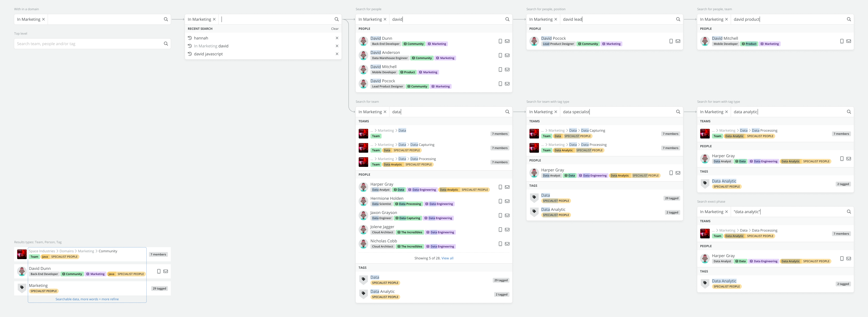The height and width of the screenshot is (317, 868).
Task: Select 'Data Analytic' tag result in 'data specialist' search
Action: click(553, 209)
